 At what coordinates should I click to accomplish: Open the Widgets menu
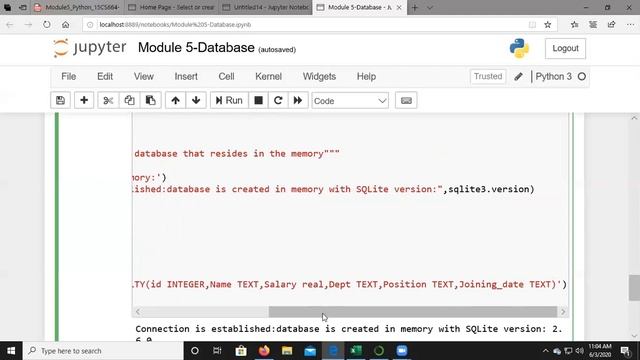click(x=319, y=77)
